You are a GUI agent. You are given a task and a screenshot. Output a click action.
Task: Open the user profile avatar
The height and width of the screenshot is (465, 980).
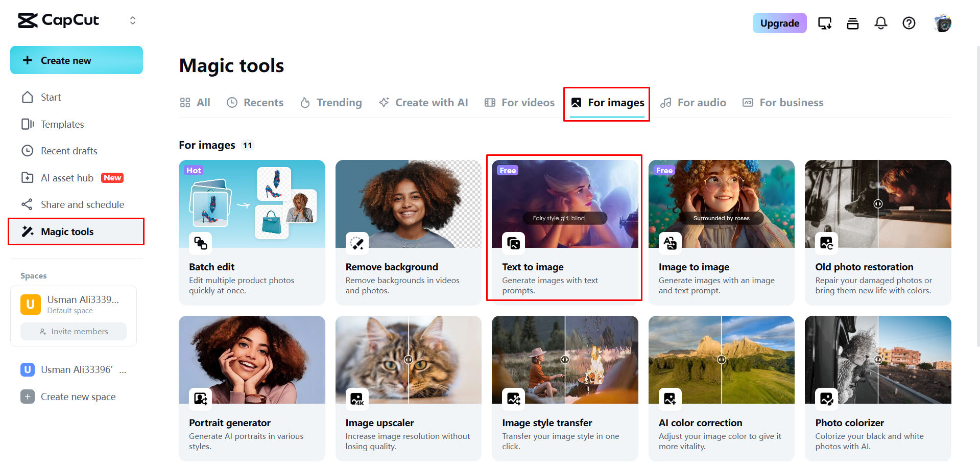942,23
